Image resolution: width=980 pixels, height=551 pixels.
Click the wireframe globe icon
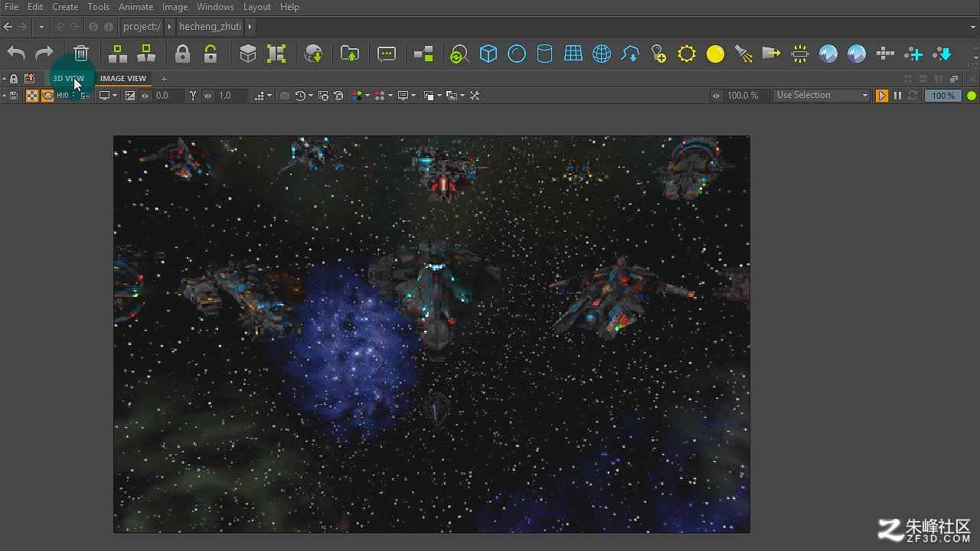pos(602,54)
